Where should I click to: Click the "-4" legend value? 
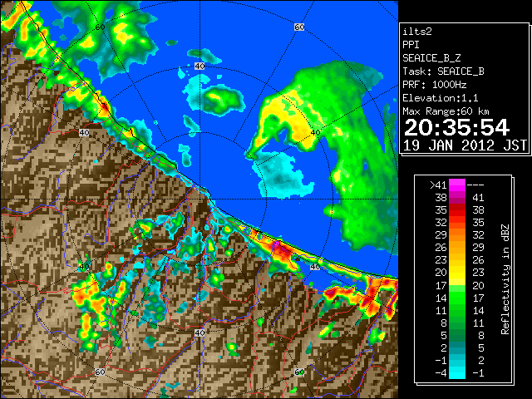coord(441,373)
